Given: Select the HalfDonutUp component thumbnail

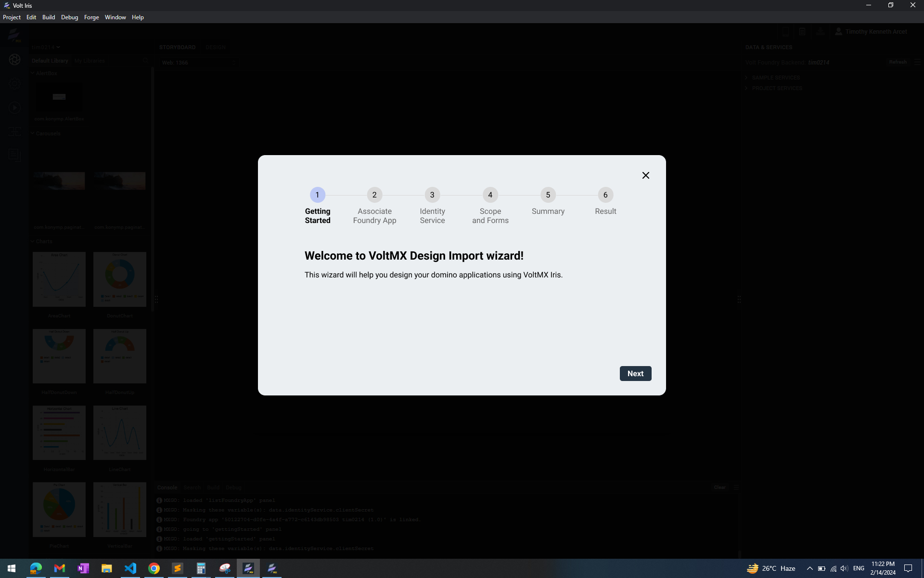Looking at the screenshot, I should (119, 356).
